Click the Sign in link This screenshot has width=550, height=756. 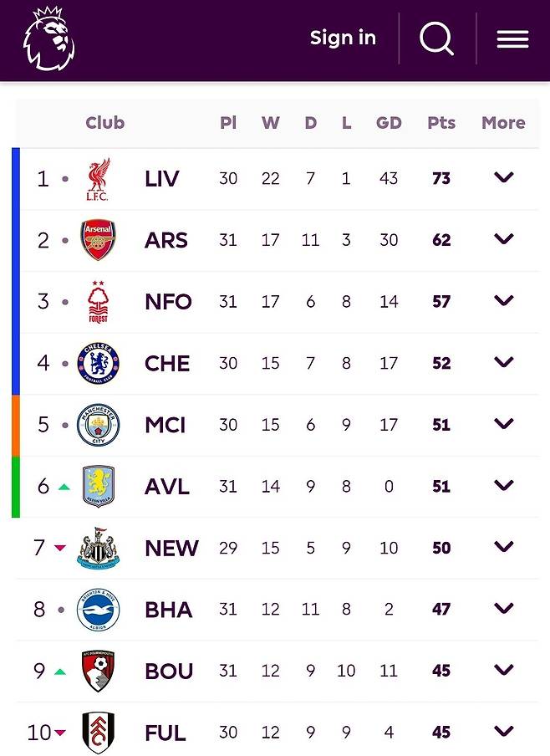pos(343,38)
